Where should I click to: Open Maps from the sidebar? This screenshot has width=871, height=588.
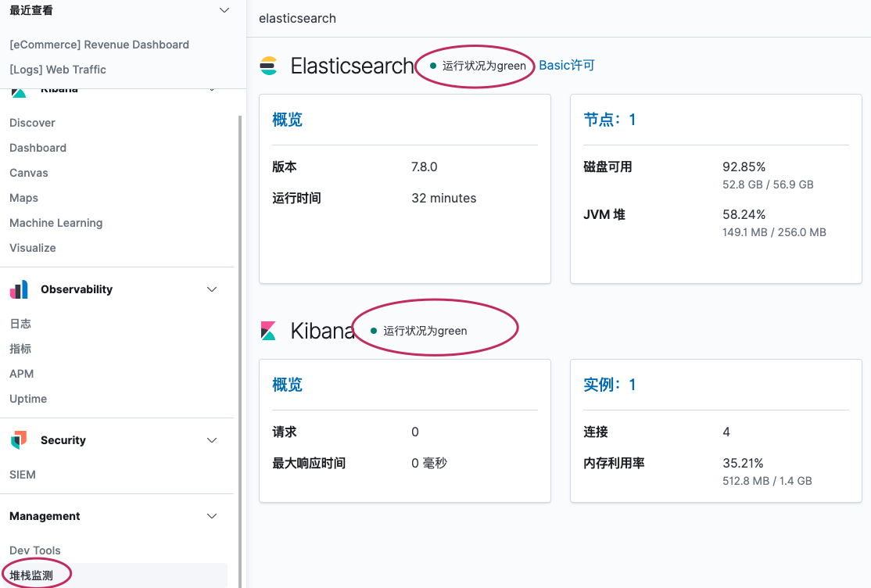click(23, 198)
